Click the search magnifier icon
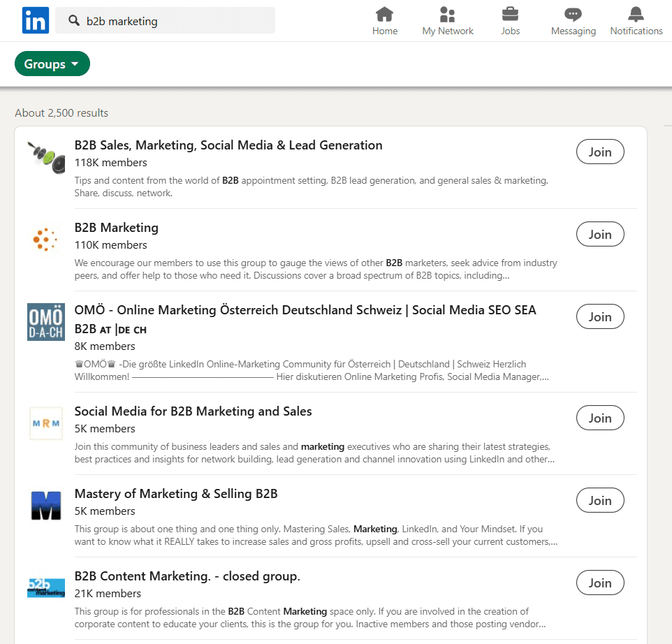Screen dimensions: 672x644 coord(74,20)
